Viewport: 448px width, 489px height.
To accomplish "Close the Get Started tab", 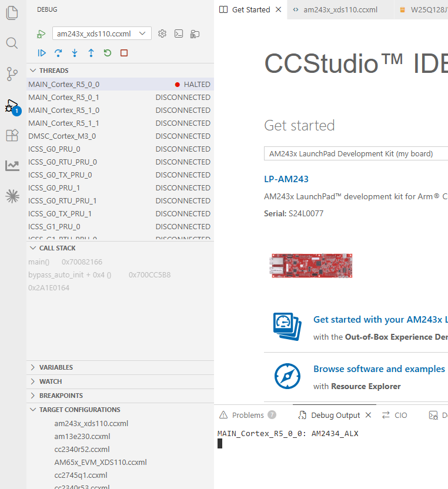I will click(x=278, y=9).
